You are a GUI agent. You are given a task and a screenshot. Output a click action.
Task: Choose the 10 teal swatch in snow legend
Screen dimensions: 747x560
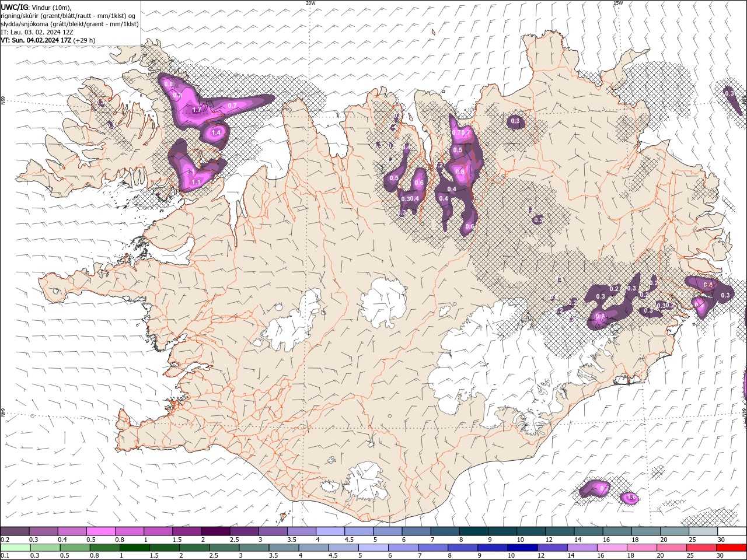tap(530, 531)
